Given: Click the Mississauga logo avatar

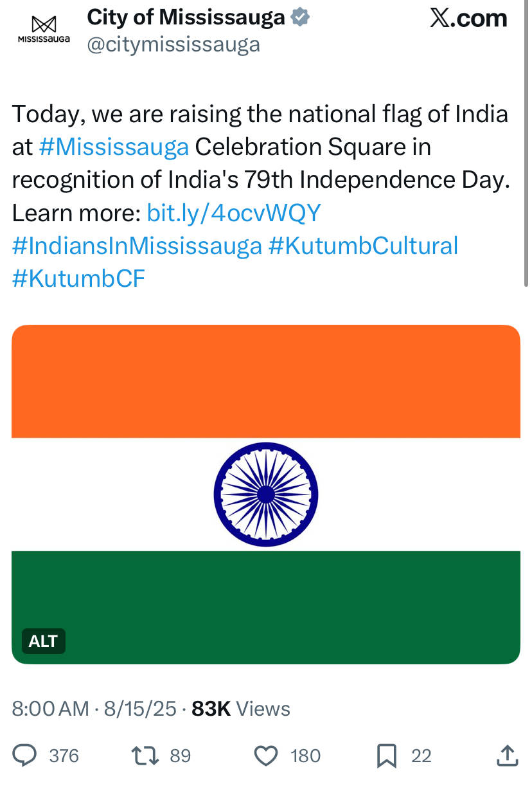Looking at the screenshot, I should coord(44,30).
